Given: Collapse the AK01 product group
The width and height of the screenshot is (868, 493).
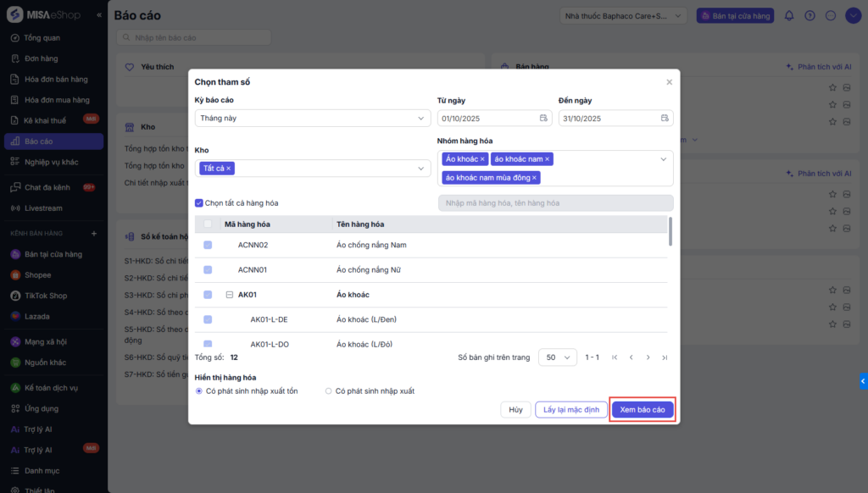Looking at the screenshot, I should [230, 295].
